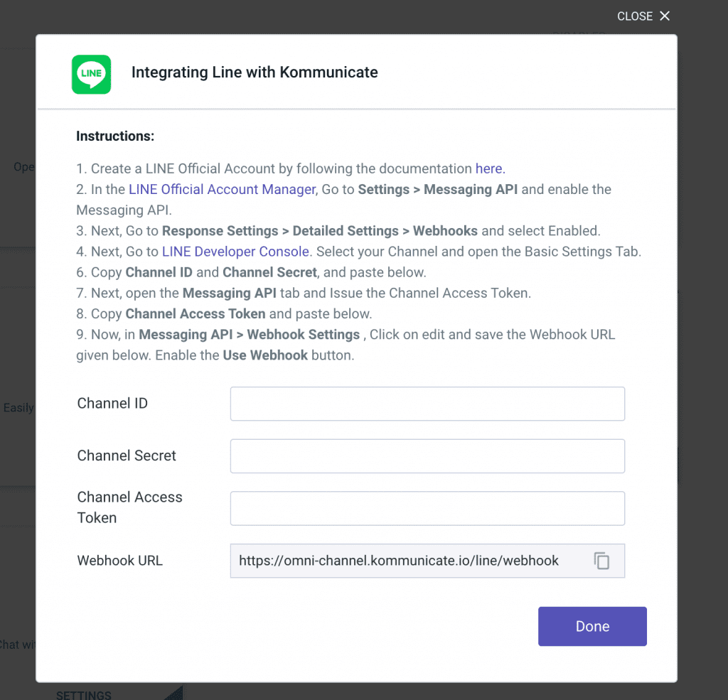The height and width of the screenshot is (700, 728).
Task: Click the 'Response Settings > Detailed Settings > Webhooks' text
Action: click(x=319, y=231)
